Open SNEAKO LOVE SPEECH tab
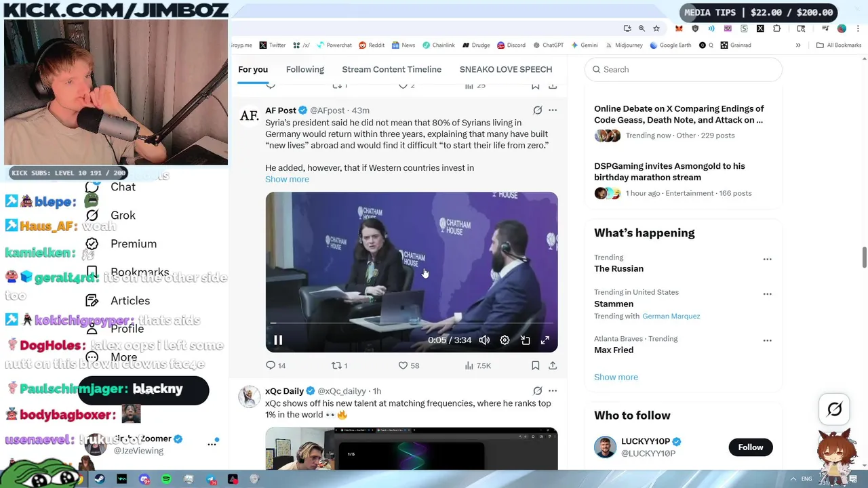The width and height of the screenshot is (868, 488). [506, 69]
